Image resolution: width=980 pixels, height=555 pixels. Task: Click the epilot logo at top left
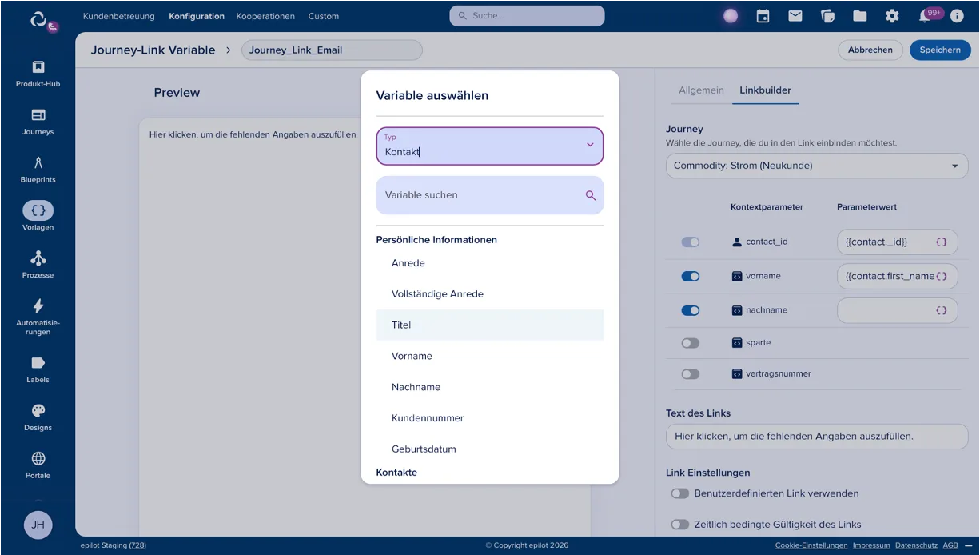[38, 18]
